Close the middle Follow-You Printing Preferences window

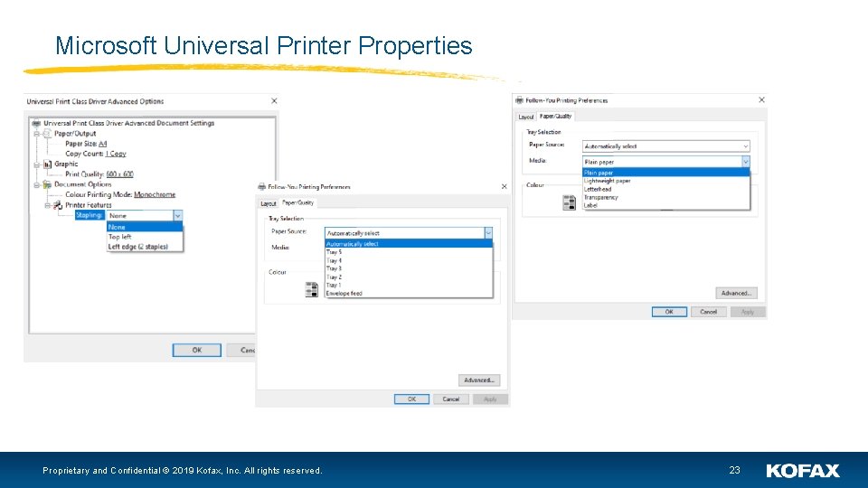tap(504, 187)
